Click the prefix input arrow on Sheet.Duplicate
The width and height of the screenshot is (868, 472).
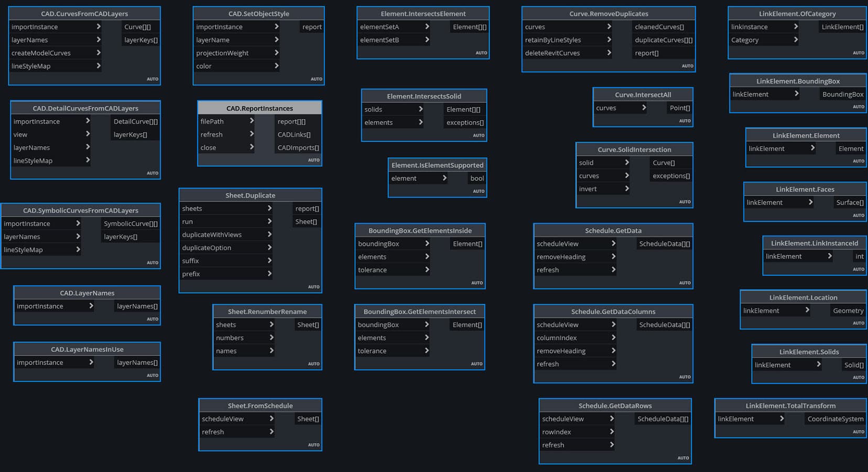269,273
